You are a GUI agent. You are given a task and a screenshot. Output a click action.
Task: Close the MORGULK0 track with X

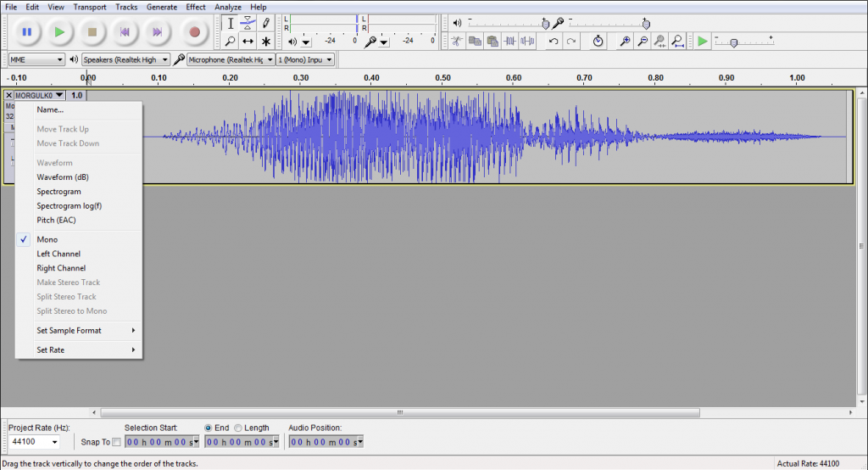coord(8,95)
